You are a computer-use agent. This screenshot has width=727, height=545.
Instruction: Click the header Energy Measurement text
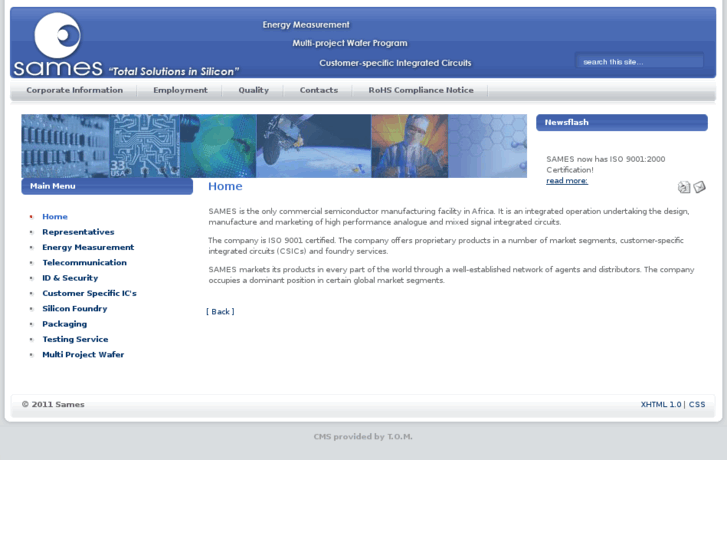pyautogui.click(x=306, y=25)
